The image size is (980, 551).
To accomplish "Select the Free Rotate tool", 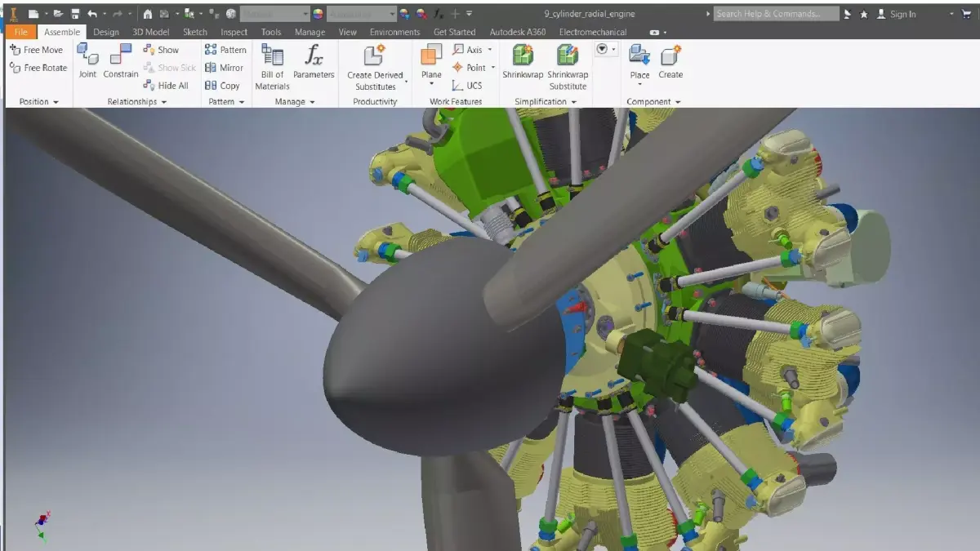I will click(38, 68).
